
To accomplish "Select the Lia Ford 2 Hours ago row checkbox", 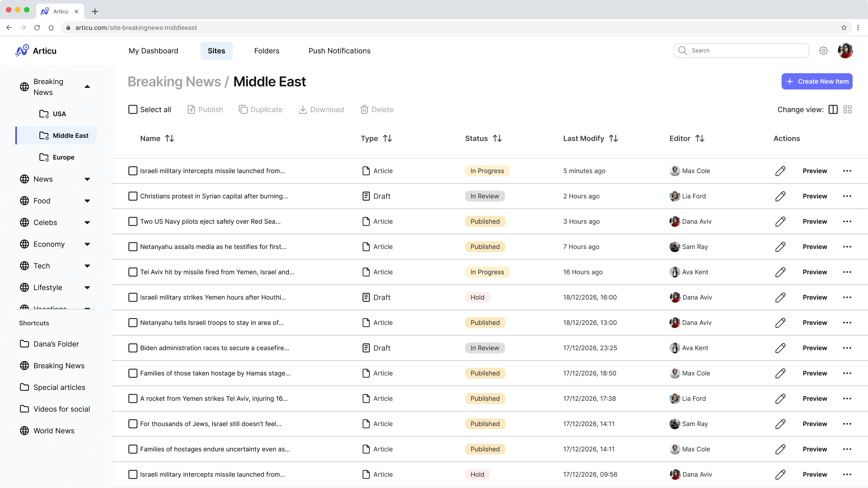I will pos(133,196).
